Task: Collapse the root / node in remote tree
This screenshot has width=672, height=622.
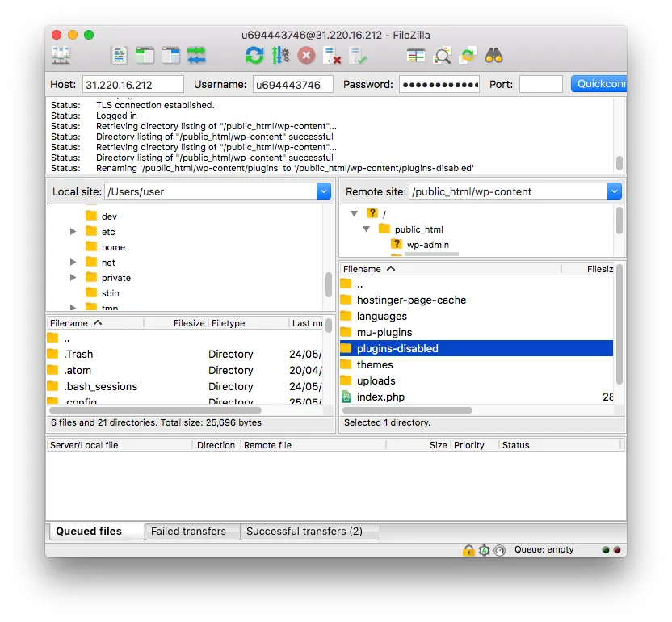Action: 354,213
